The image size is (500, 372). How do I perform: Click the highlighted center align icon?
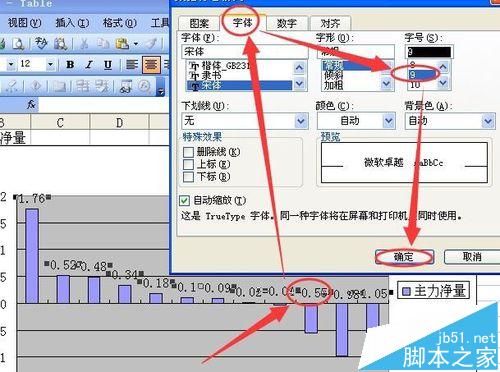tap(151, 64)
